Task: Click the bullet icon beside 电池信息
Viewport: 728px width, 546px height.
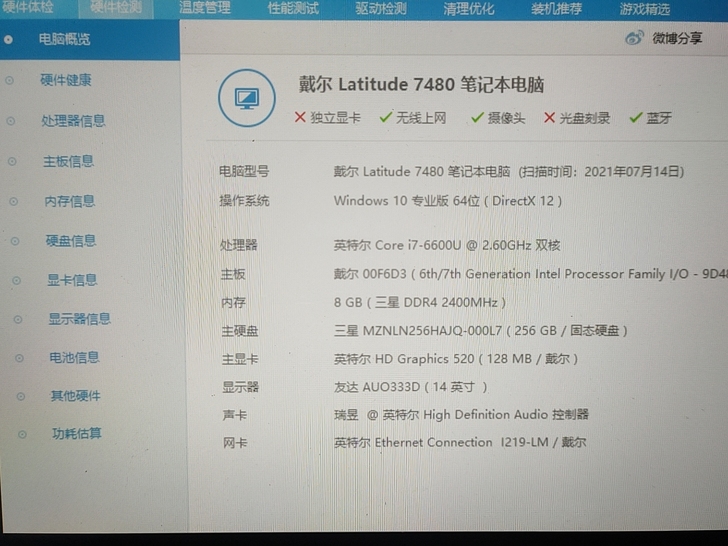Action: 19,358
